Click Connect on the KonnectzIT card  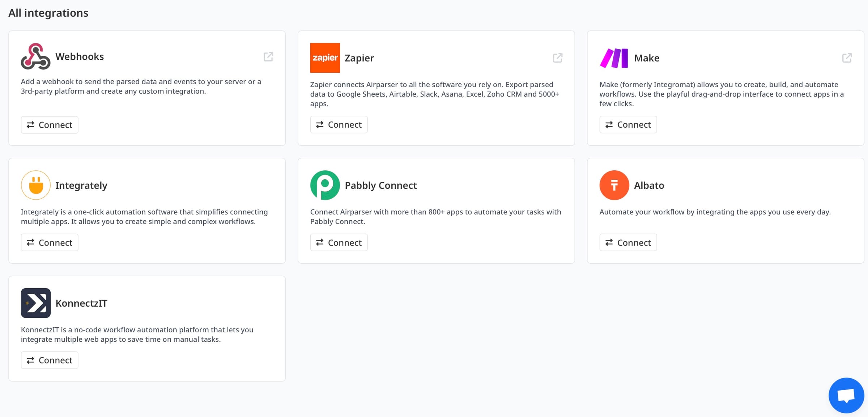tap(49, 360)
